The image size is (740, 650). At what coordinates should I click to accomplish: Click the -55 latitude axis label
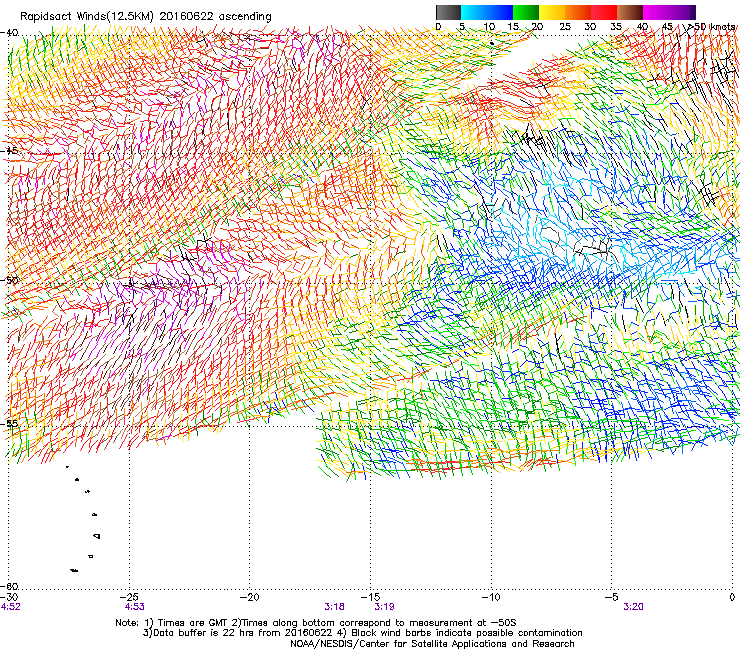[10, 423]
